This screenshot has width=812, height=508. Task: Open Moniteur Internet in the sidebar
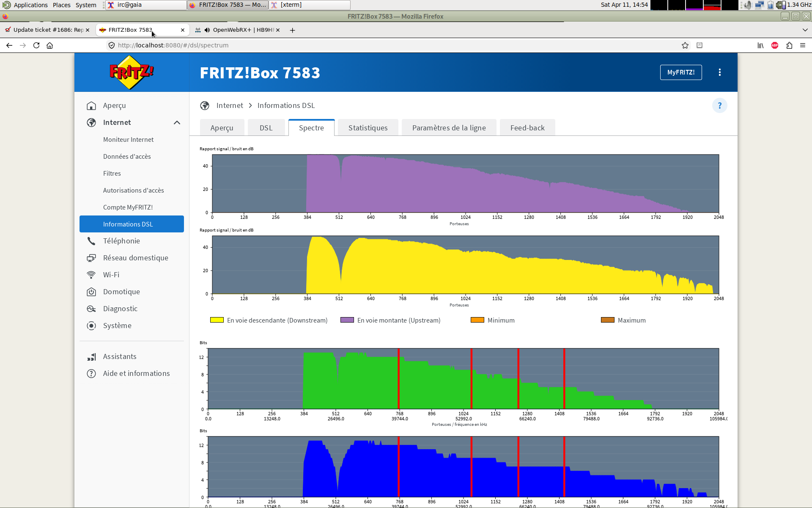pyautogui.click(x=128, y=139)
